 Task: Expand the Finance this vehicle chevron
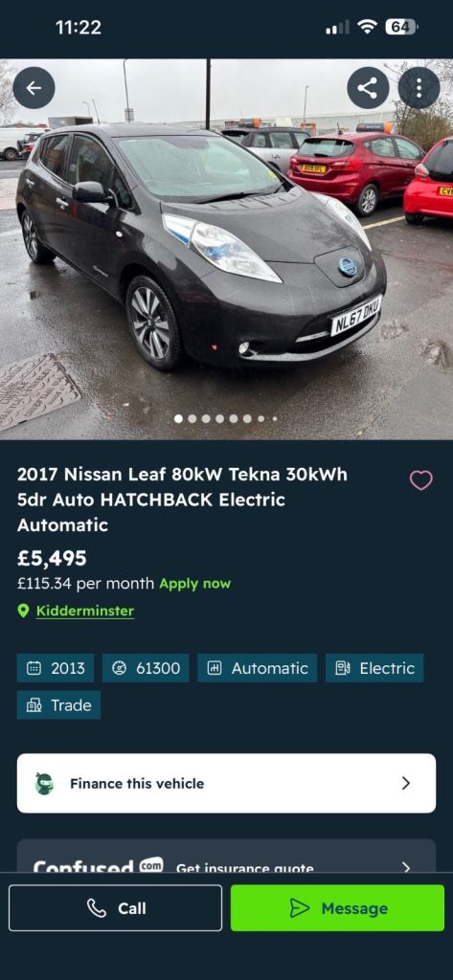(406, 783)
